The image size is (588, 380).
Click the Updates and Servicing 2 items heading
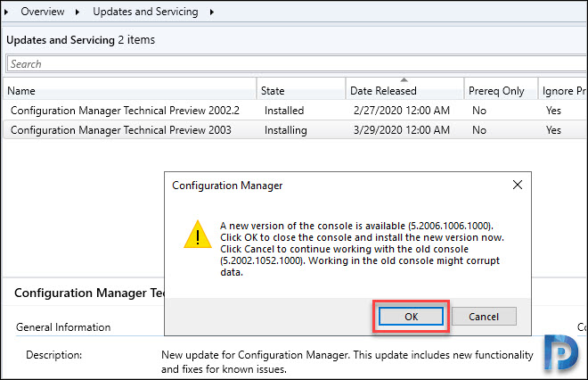pos(80,40)
